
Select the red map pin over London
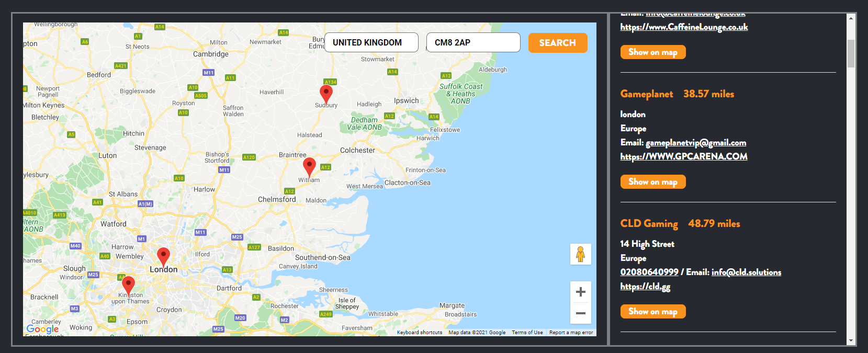click(163, 256)
